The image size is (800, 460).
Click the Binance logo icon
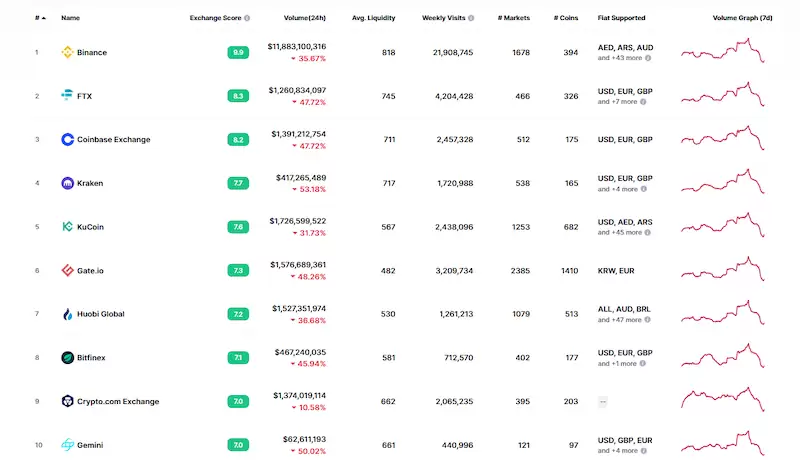pyautogui.click(x=68, y=52)
